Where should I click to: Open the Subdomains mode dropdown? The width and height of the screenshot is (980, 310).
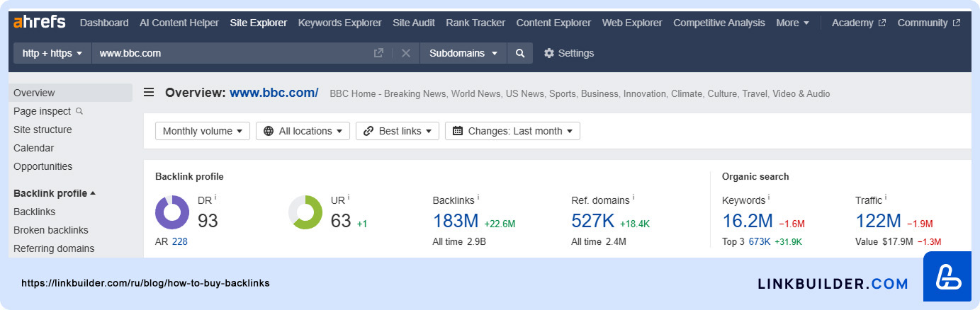(463, 53)
